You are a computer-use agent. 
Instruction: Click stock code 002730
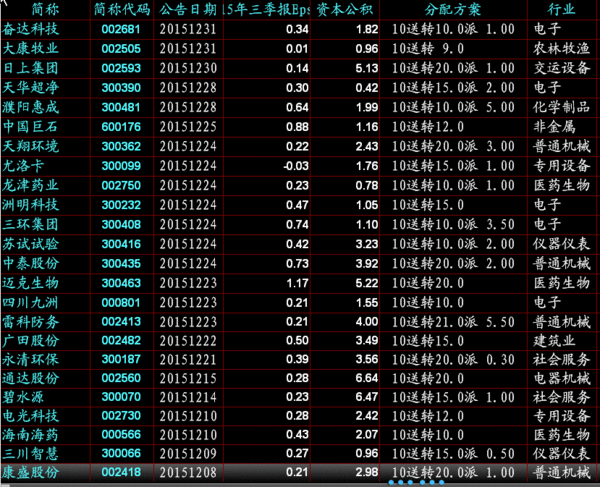(121, 416)
